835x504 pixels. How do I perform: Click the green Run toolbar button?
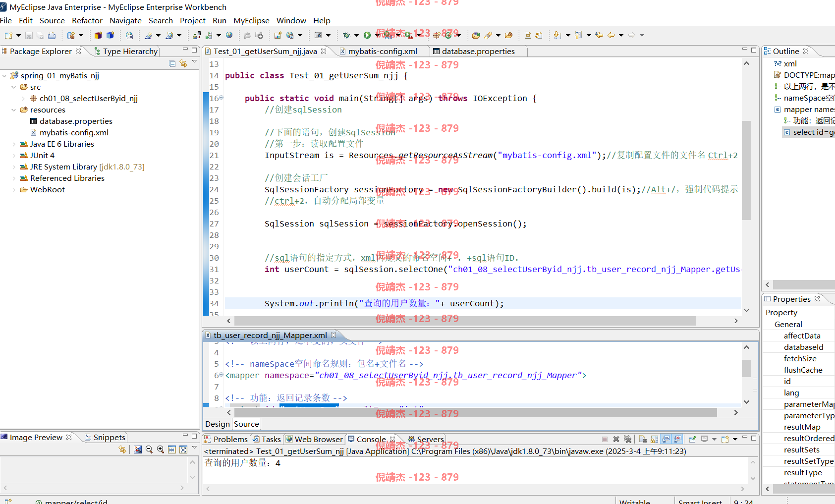tap(367, 35)
